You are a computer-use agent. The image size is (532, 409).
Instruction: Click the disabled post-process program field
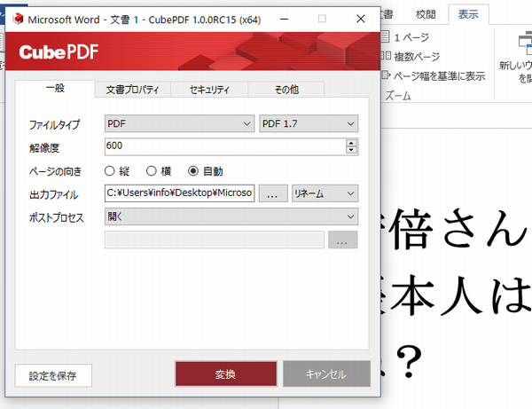(215, 240)
